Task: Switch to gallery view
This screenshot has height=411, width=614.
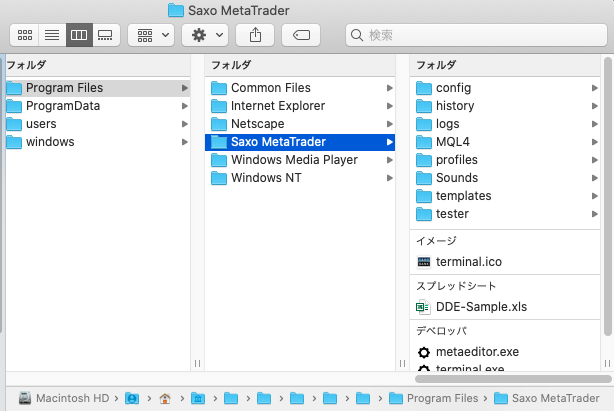Action: (105, 35)
